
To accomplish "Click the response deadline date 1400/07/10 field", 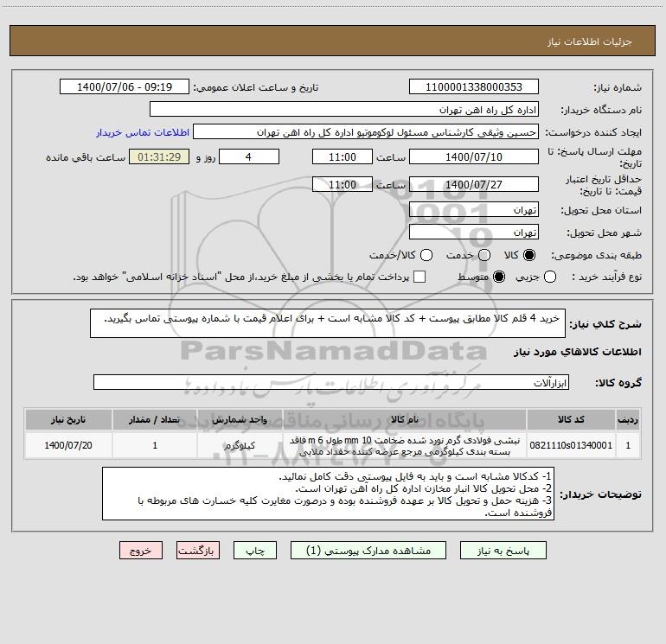I will (474, 156).
